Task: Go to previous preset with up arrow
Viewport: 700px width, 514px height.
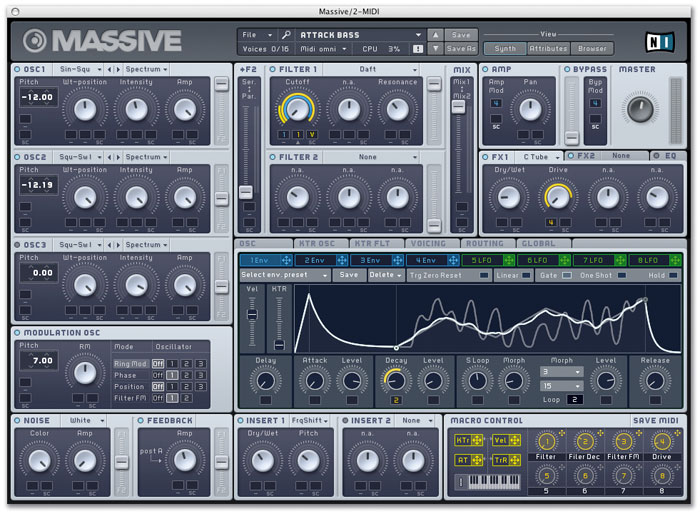Action: pos(435,35)
